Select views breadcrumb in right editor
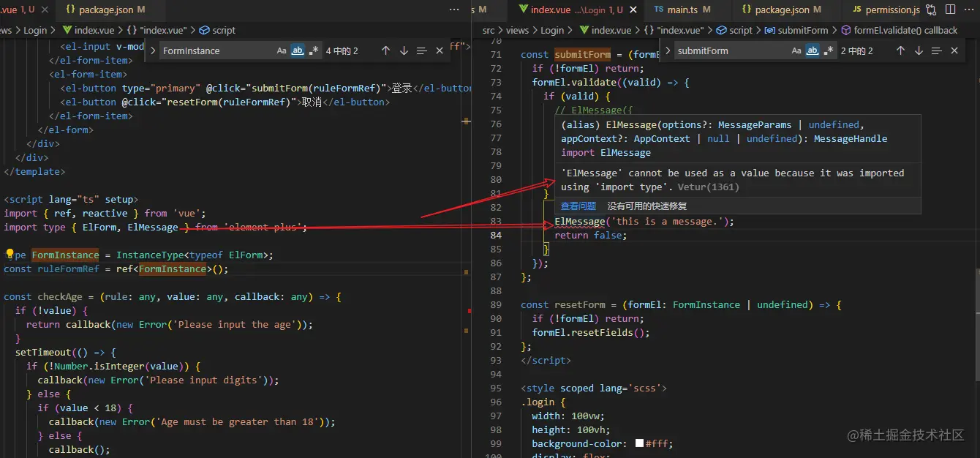Viewport: 980px width, 458px height. click(x=517, y=31)
